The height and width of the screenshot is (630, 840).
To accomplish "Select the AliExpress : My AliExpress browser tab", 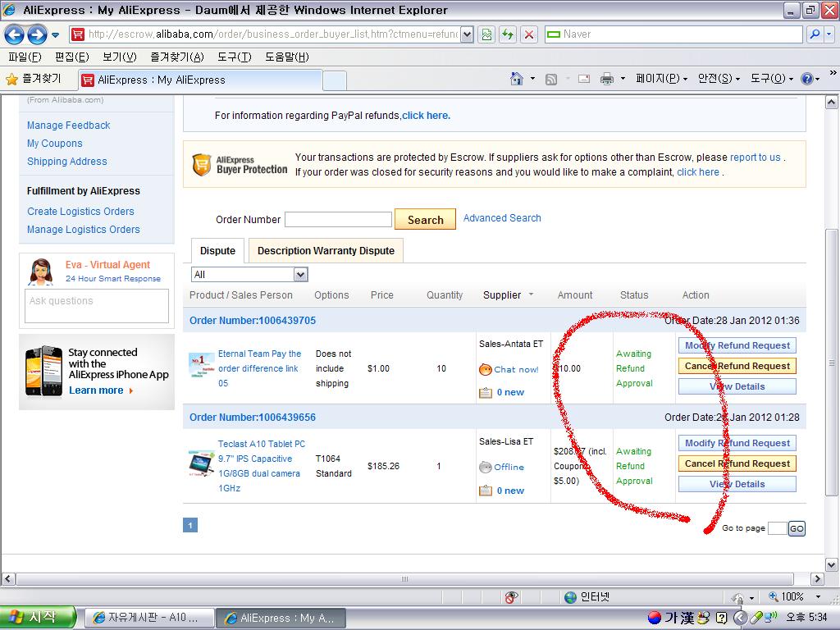I will pos(200,80).
